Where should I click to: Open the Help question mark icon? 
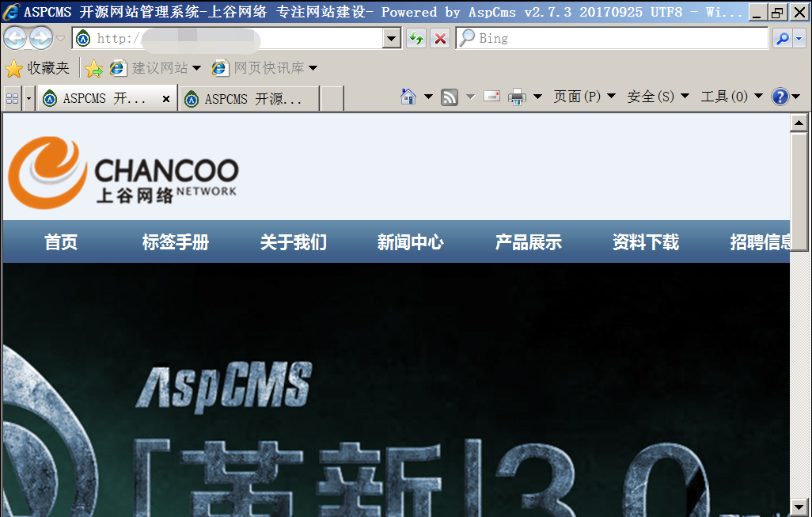coord(780,97)
